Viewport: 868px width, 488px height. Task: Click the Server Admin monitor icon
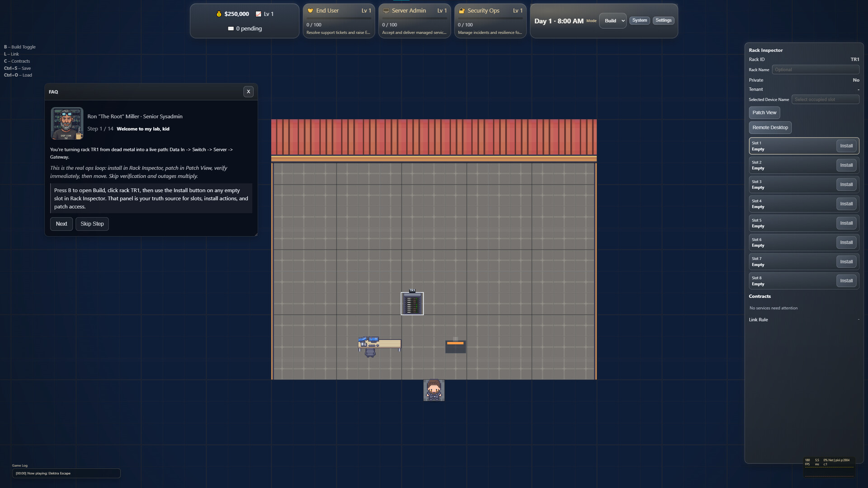pyautogui.click(x=386, y=11)
